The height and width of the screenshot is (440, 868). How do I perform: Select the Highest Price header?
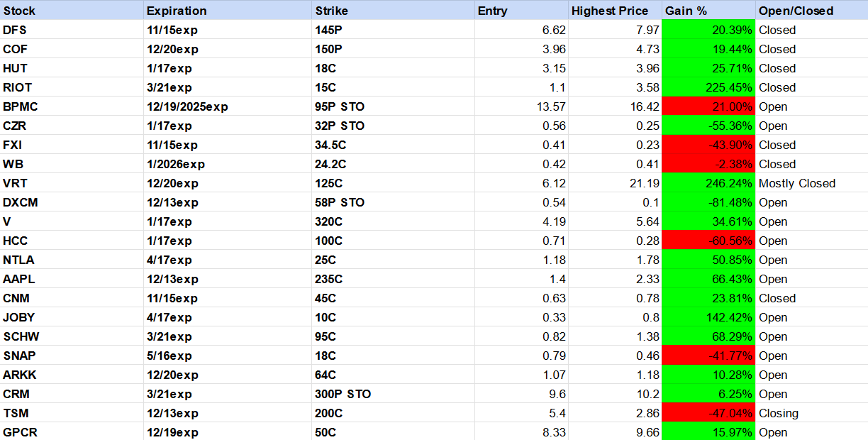point(615,11)
